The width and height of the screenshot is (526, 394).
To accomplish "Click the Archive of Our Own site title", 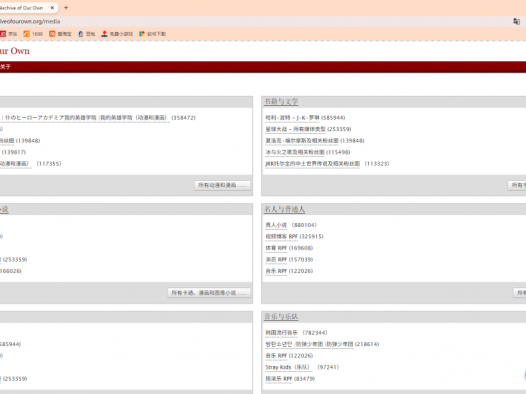I will 15,51.
